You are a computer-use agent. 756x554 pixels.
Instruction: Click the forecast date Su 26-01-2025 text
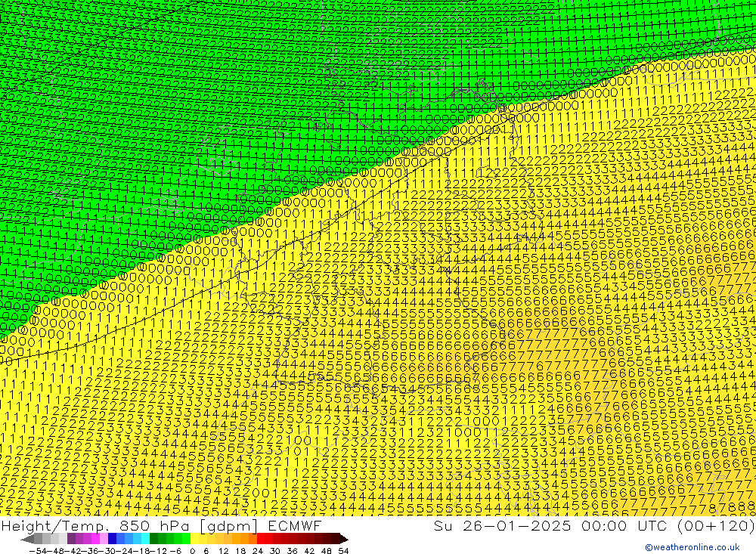[502, 525]
